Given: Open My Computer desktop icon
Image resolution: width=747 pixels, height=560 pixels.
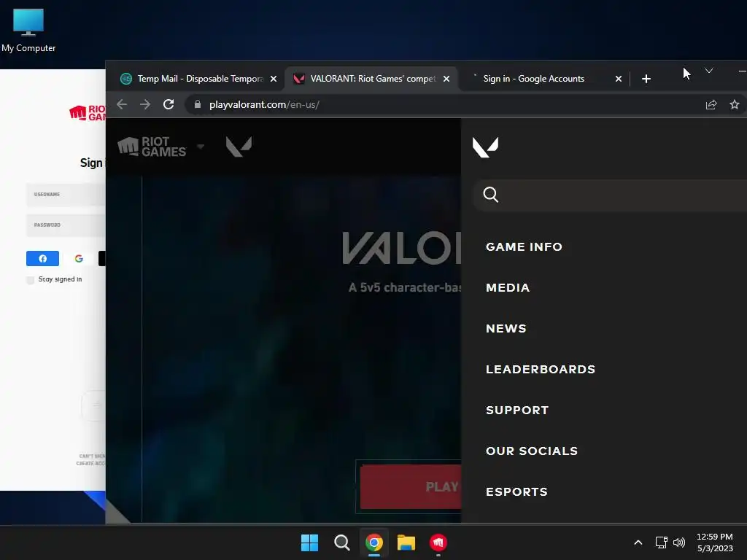Looking at the screenshot, I should (28, 30).
